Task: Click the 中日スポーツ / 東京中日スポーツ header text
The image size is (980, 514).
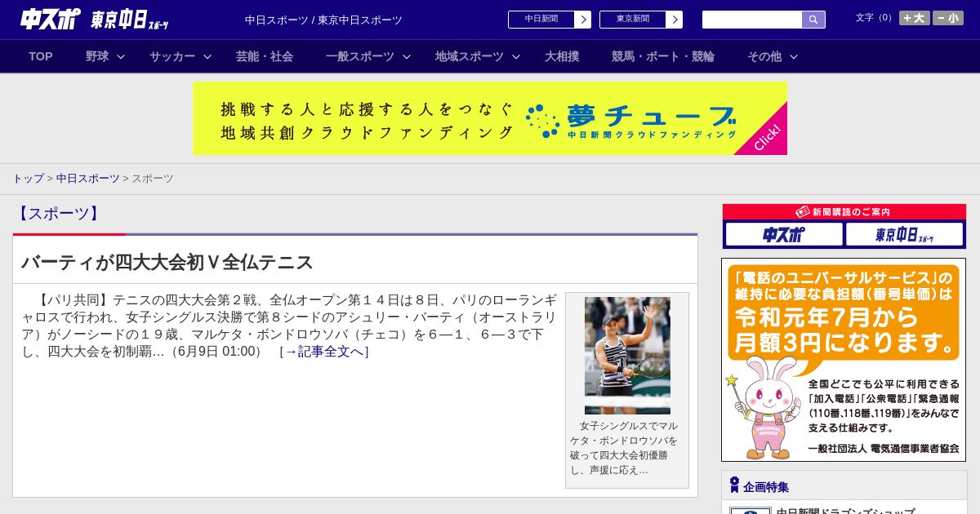Action: (x=323, y=20)
